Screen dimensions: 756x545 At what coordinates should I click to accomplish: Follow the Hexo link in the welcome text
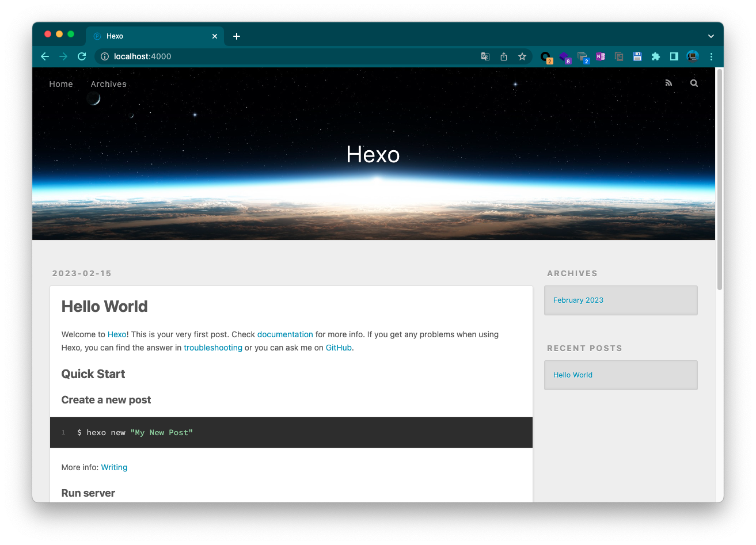(117, 334)
